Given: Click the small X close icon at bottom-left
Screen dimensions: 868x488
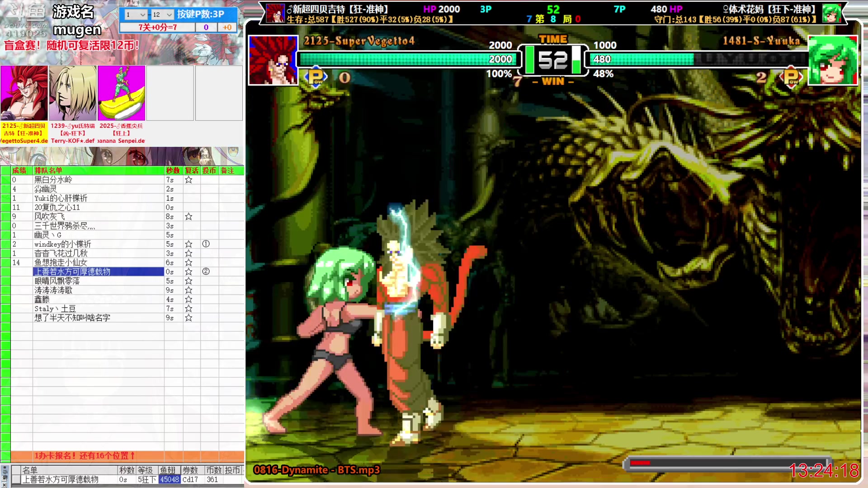Looking at the screenshot, I should (5, 484).
